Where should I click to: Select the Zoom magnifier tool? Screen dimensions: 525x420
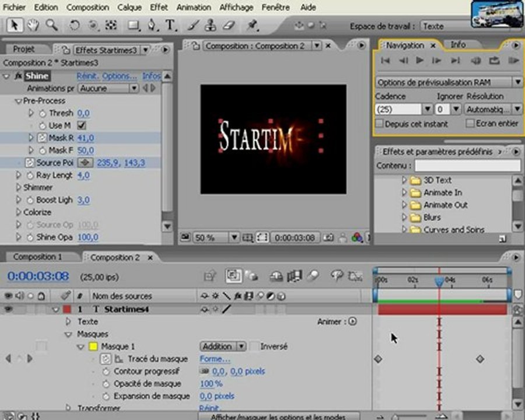pos(51,25)
